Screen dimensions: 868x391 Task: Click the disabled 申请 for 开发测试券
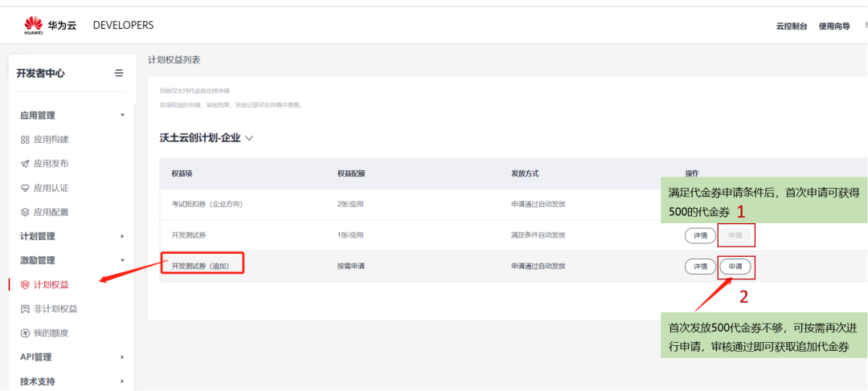click(x=735, y=235)
